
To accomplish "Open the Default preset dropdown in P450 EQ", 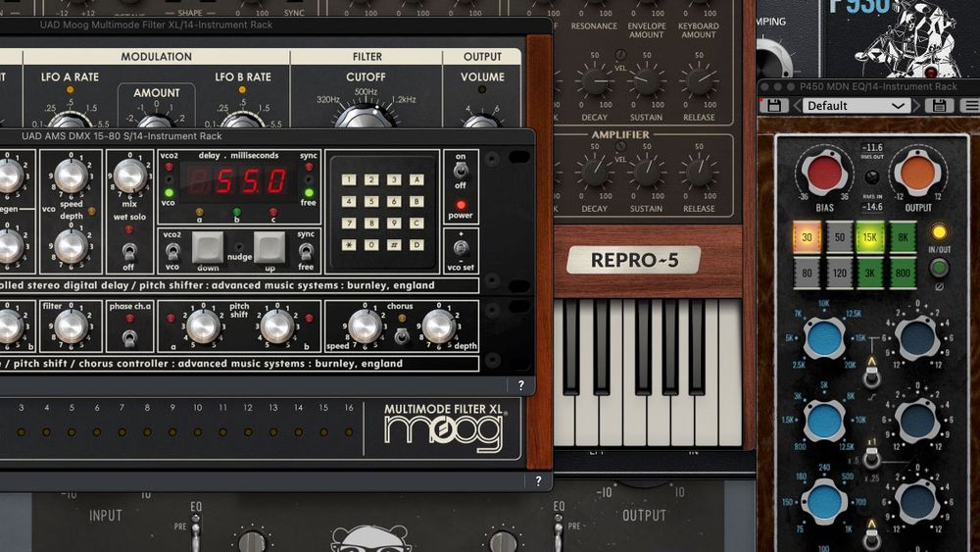I will tap(856, 106).
